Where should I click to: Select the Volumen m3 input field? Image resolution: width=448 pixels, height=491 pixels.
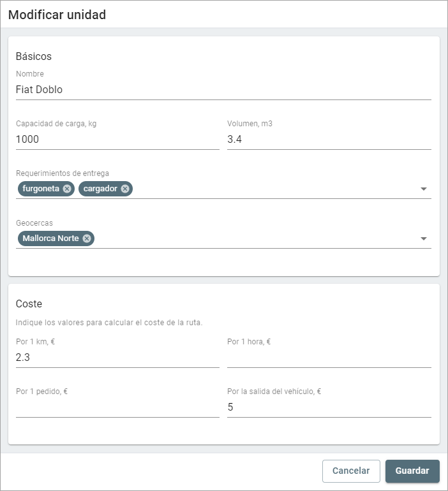329,139
